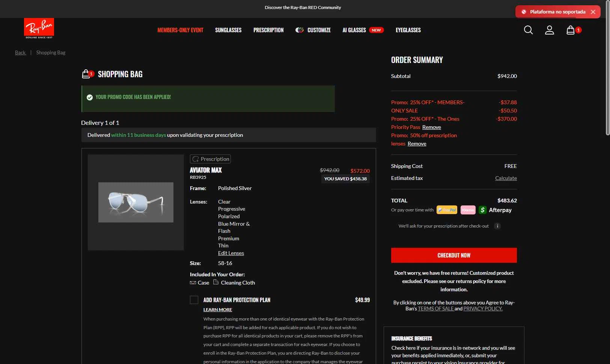Remove the Priority Pass promo
This screenshot has width=610, height=364.
pos(432,127)
